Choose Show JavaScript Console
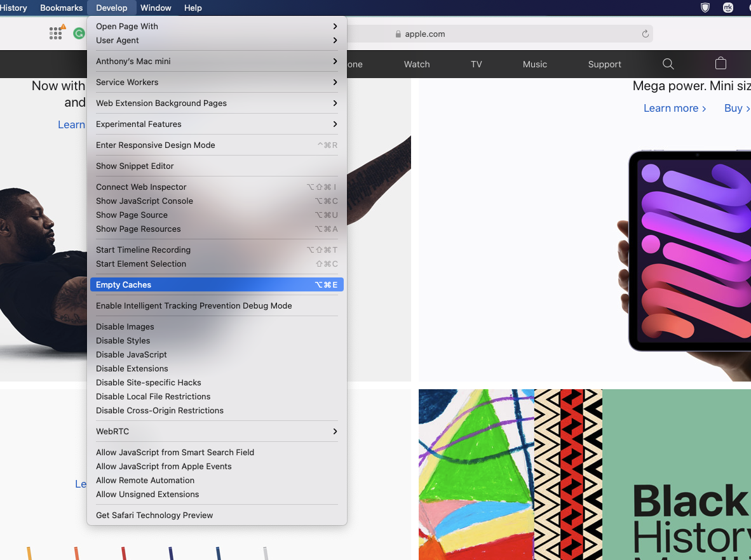751x560 pixels. point(217,201)
